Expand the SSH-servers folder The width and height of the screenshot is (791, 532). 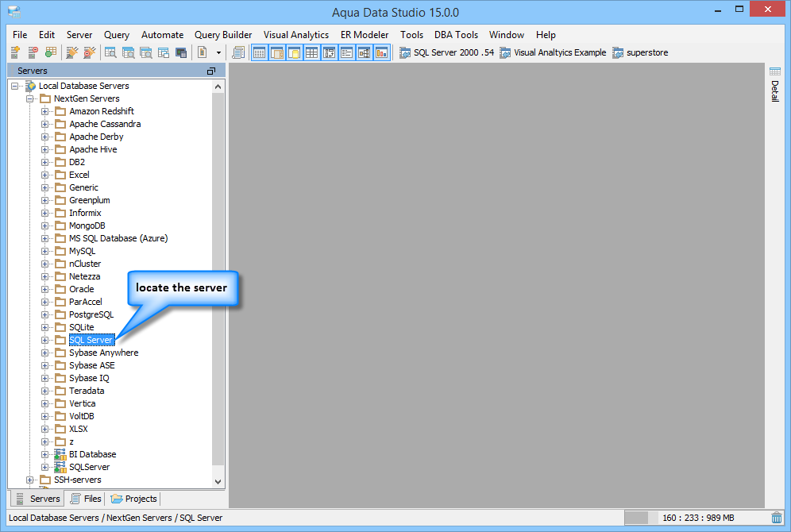pos(29,480)
